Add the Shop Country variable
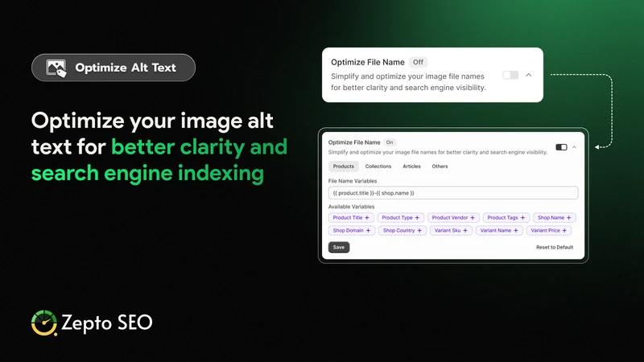 pyautogui.click(x=402, y=230)
